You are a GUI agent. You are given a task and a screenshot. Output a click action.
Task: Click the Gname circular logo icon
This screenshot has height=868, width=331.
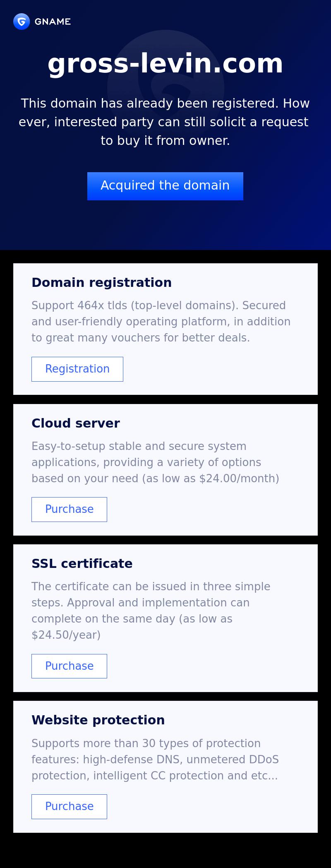[22, 22]
